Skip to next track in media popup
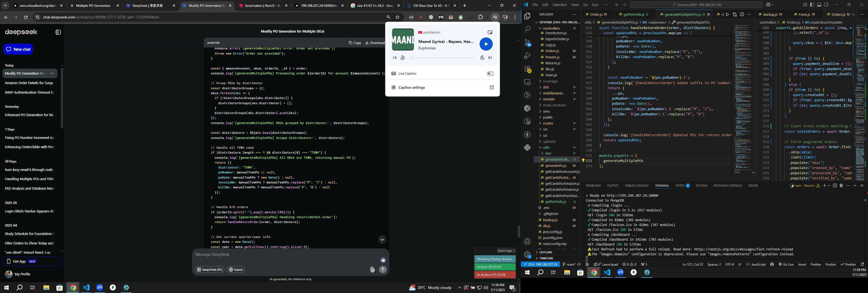This screenshot has width=868, height=293. click(x=490, y=58)
